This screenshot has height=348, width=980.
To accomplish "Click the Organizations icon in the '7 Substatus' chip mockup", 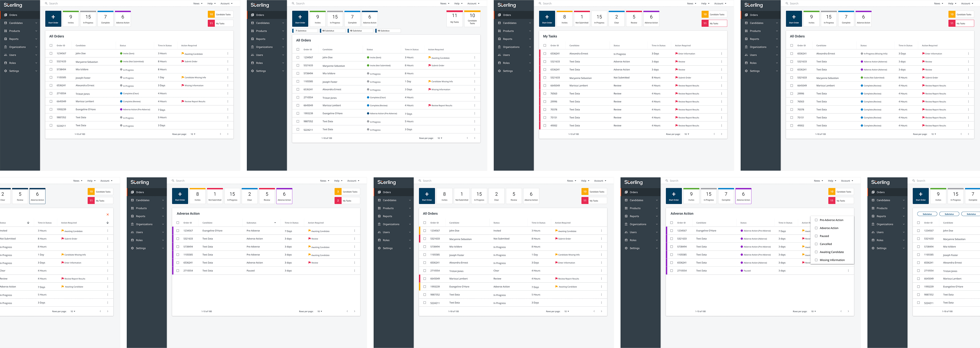I will tap(253, 47).
